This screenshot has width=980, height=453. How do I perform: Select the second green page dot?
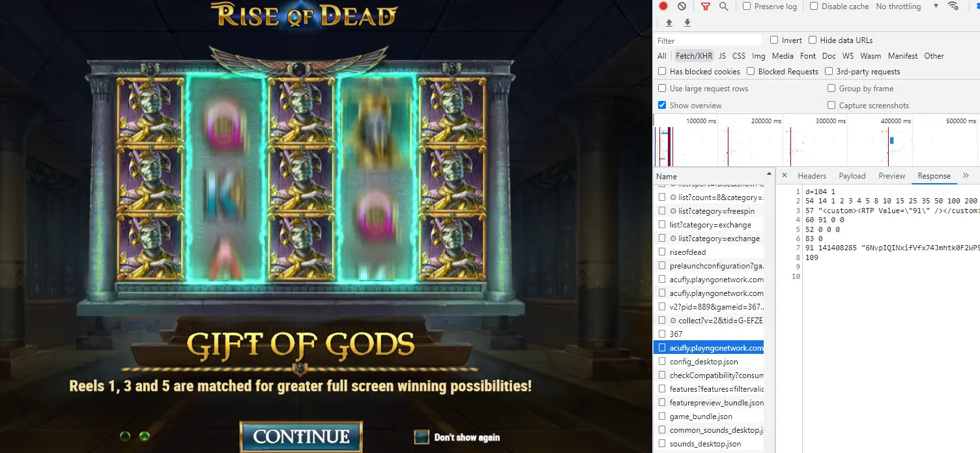(145, 435)
